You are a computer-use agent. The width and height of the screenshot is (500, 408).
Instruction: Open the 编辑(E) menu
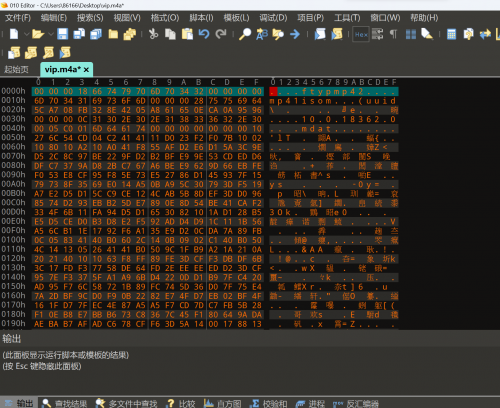54,18
